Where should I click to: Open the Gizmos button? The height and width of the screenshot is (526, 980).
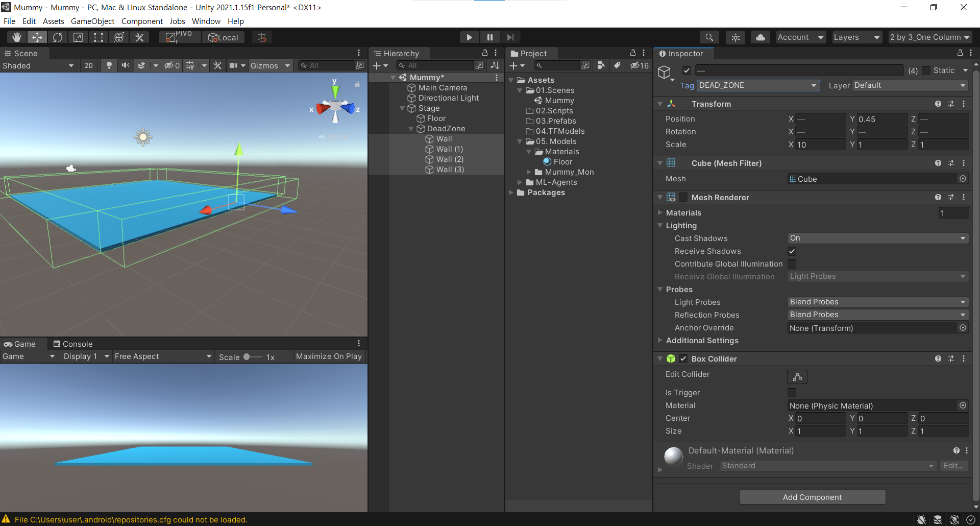coord(264,65)
